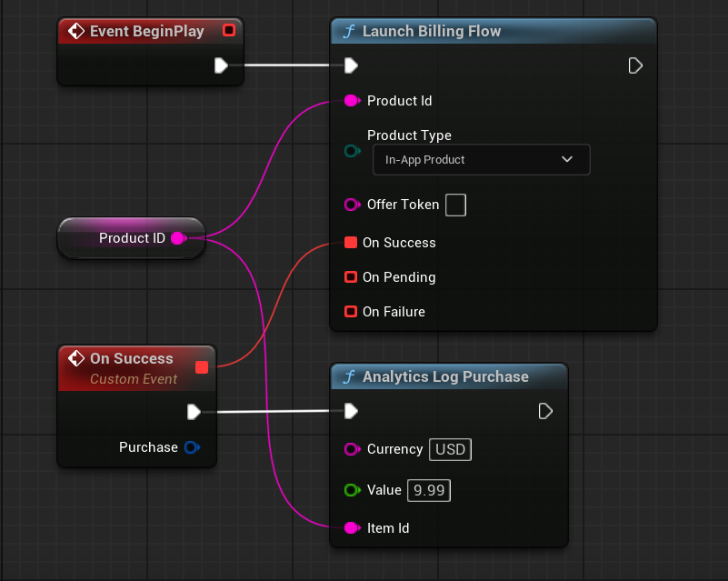The image size is (728, 581).
Task: Click the On Success connected delegate pin
Action: pyautogui.click(x=351, y=243)
